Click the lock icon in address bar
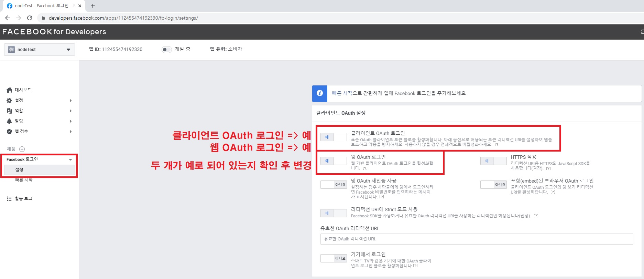Viewport: 644px width, 279px height. pos(43,18)
